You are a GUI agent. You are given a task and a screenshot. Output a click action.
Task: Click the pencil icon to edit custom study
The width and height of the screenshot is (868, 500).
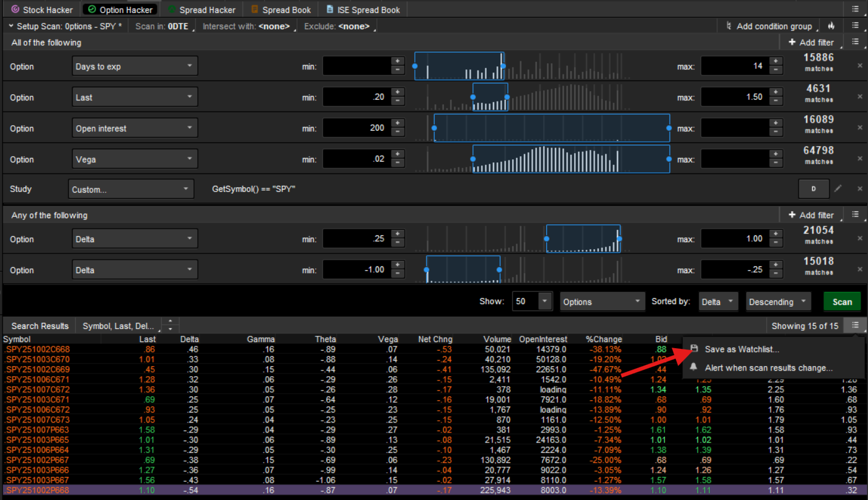coord(838,188)
